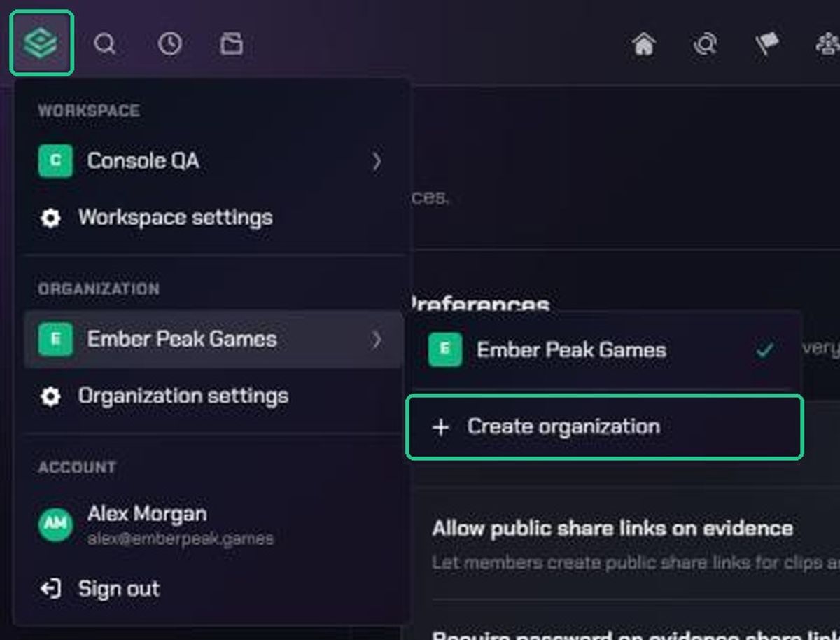Viewport: 840px width, 640px height.
Task: Click the ORGANIZATION section header
Action: (x=99, y=289)
